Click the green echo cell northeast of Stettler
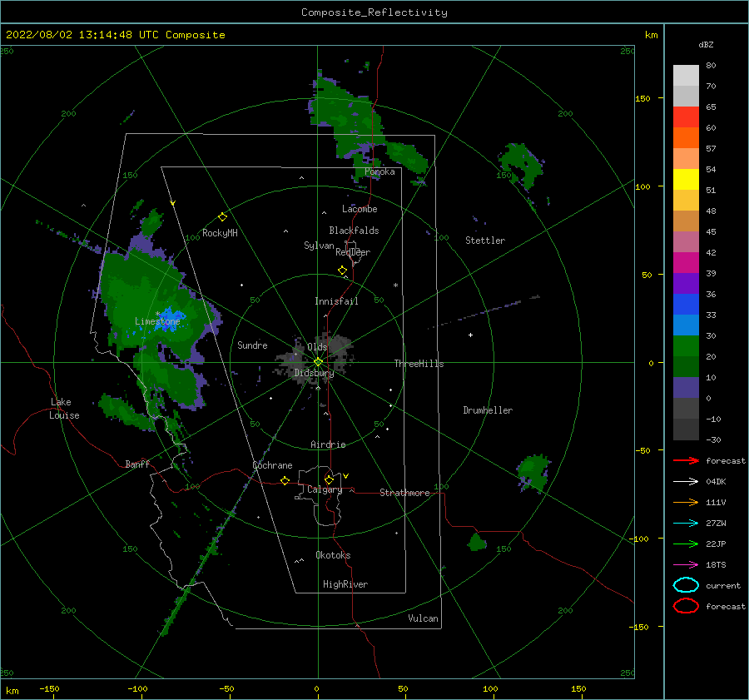Image resolution: width=749 pixels, height=700 pixels. coord(522,166)
